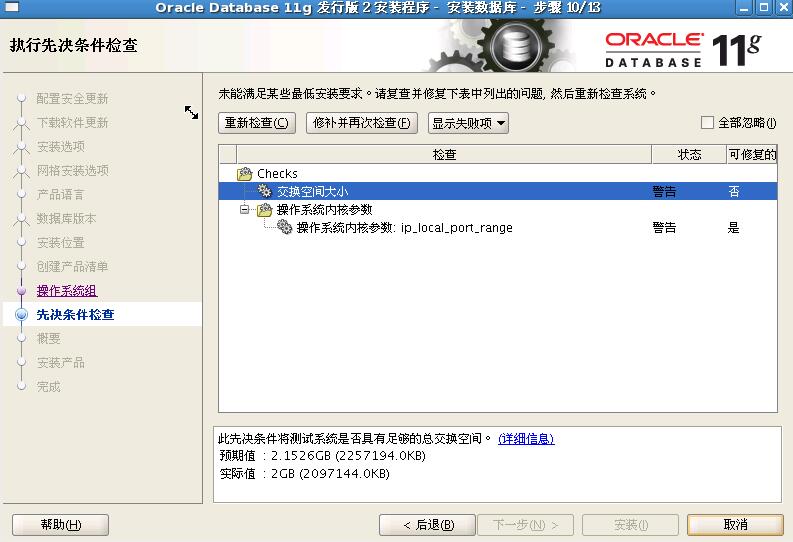Screen dimensions: 793x542
Task: Click the 实际值 2GB text
Action: [x=304, y=474]
